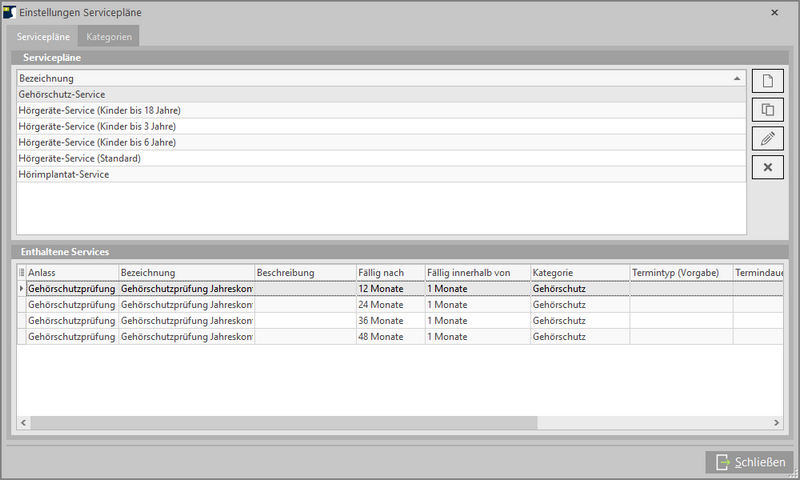
Task: Select Hörimplantat-Service in the list
Action: tap(64, 174)
